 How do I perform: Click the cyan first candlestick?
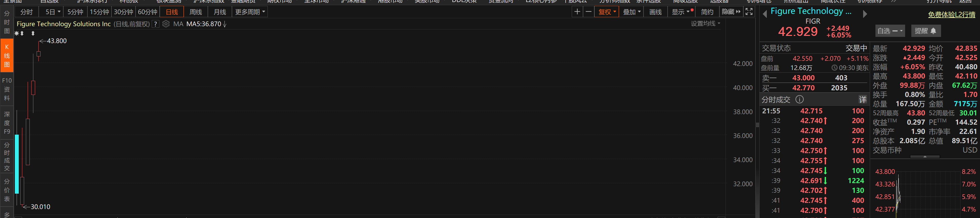click(x=17, y=164)
